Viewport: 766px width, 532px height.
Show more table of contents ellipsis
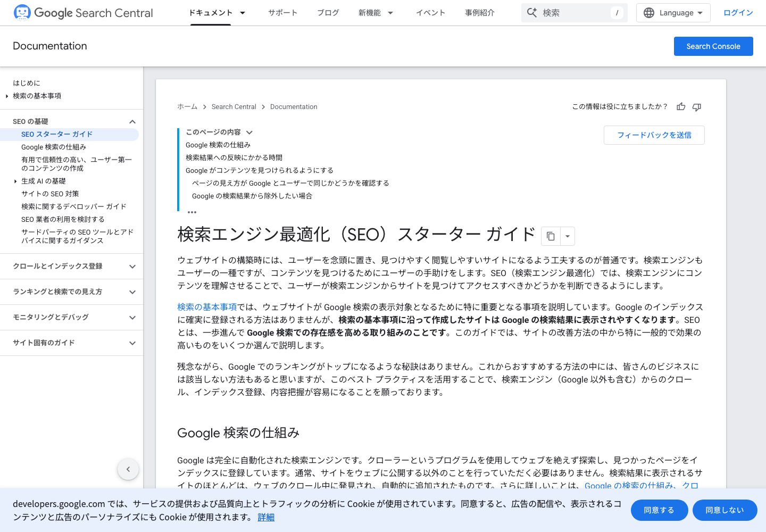pyautogui.click(x=192, y=212)
